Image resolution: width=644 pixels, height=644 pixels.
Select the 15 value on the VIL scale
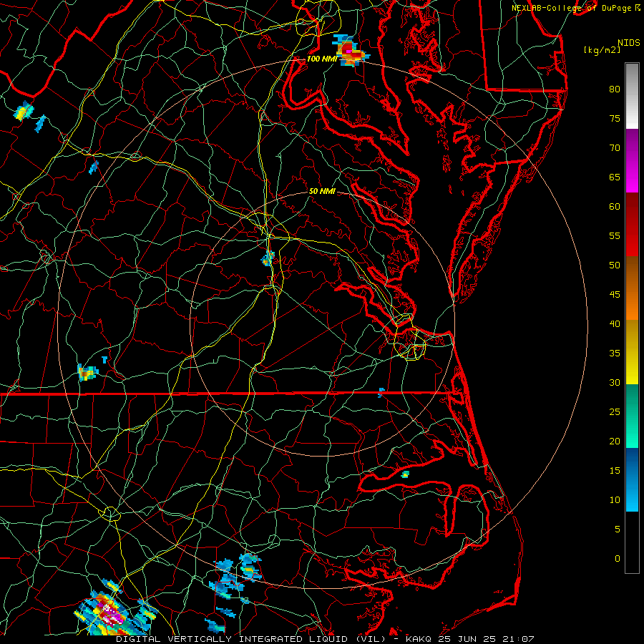(615, 471)
